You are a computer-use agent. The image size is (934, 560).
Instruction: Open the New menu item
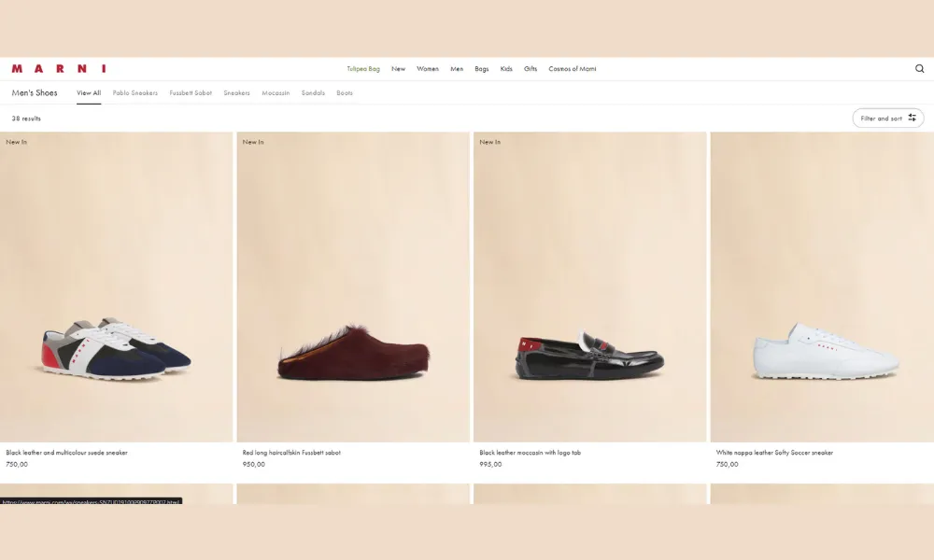point(398,69)
